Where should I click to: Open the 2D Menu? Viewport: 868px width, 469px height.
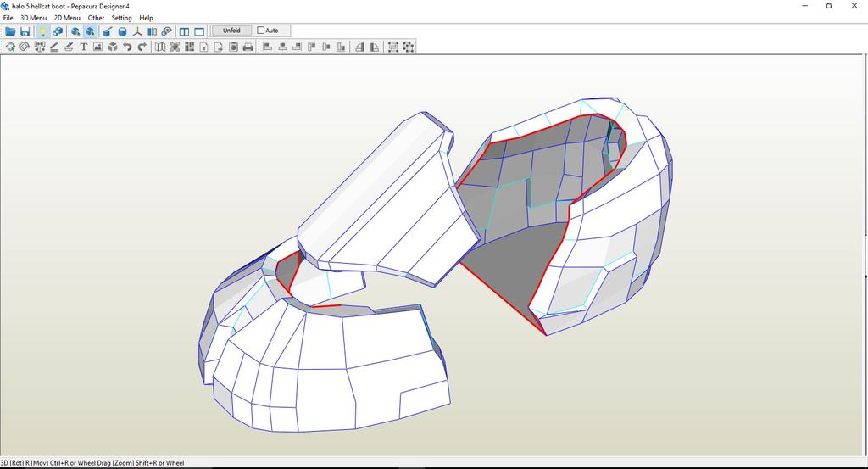pyautogui.click(x=67, y=18)
